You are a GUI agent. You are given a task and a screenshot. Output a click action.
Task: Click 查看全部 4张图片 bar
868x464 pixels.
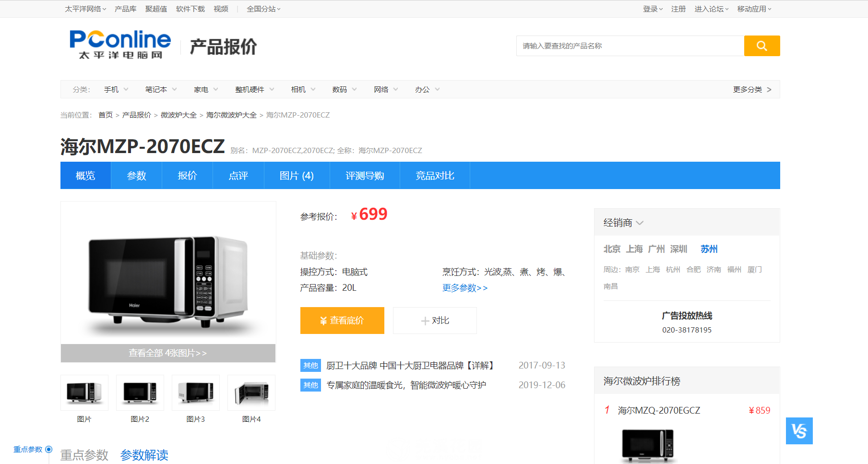tap(168, 353)
